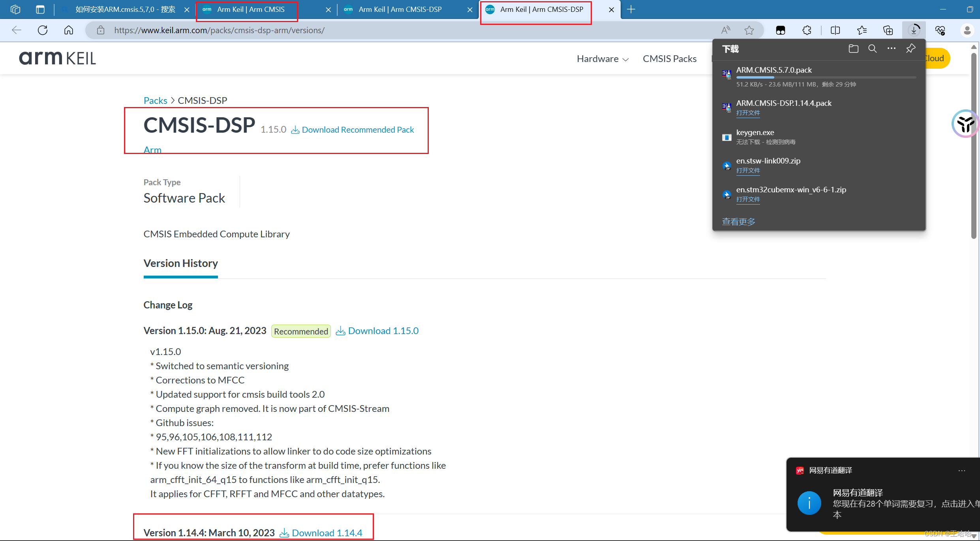Add this page to favorites
The width and height of the screenshot is (980, 541).
pos(749,30)
